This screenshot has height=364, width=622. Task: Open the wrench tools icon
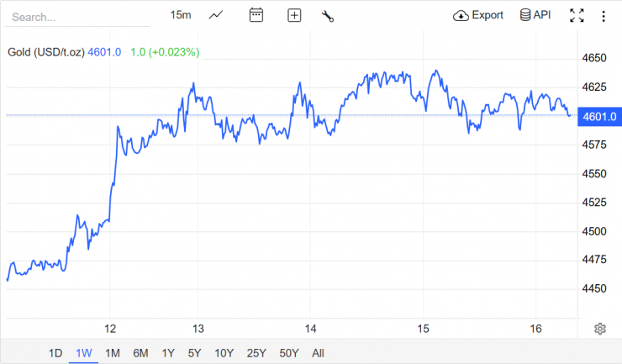click(328, 16)
